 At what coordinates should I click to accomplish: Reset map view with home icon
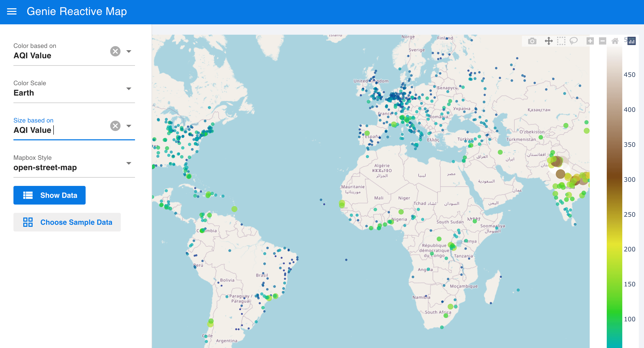(x=615, y=41)
